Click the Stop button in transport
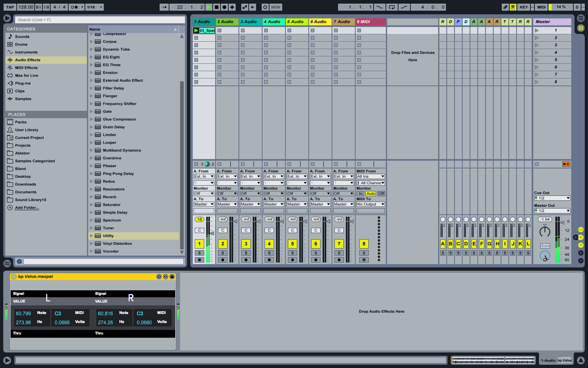 (216, 7)
